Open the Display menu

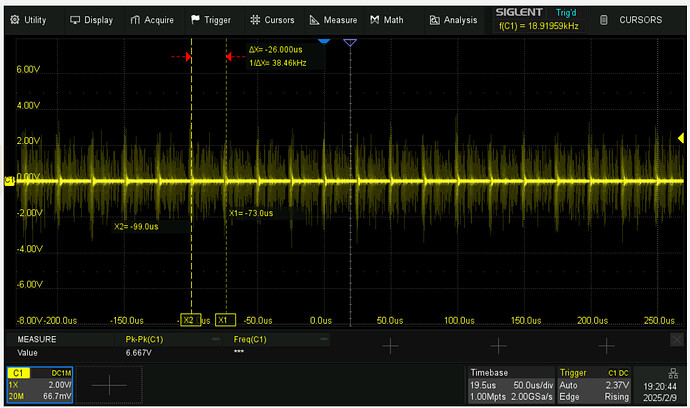coord(92,20)
